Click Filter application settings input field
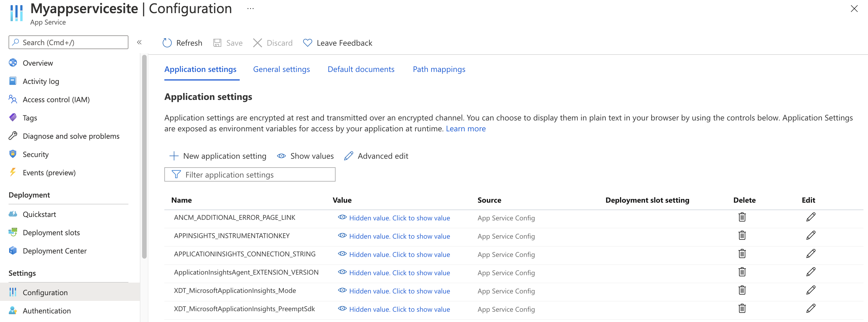The height and width of the screenshot is (322, 868). [250, 174]
